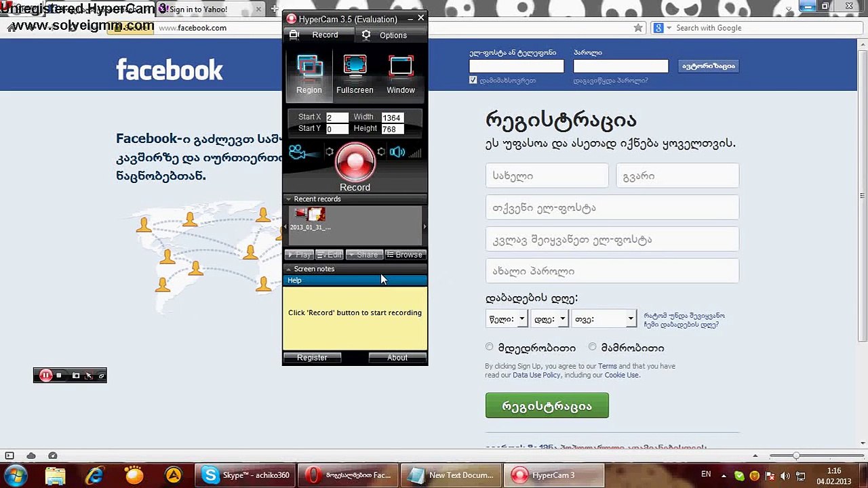The image size is (868, 488).
Task: Open the Windows Start menu
Action: [x=15, y=475]
